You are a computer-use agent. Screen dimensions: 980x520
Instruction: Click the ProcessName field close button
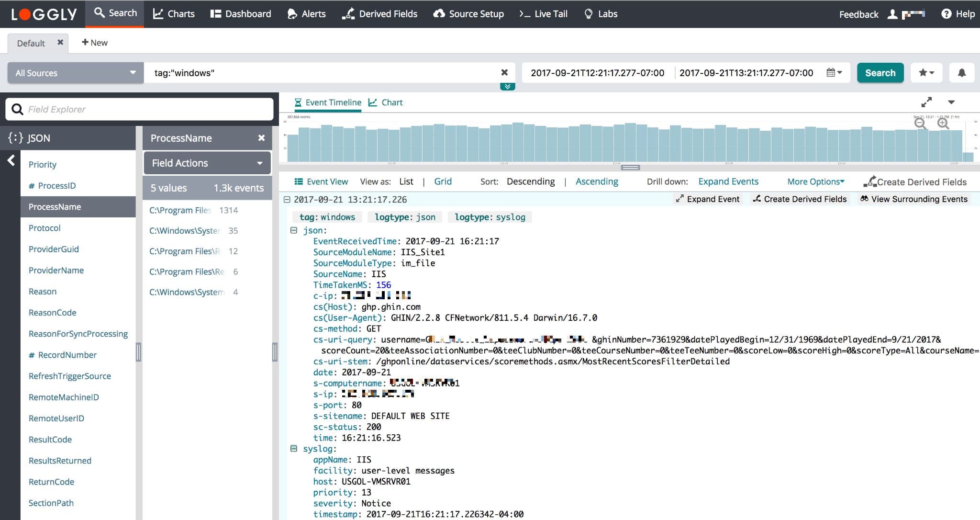pyautogui.click(x=261, y=138)
